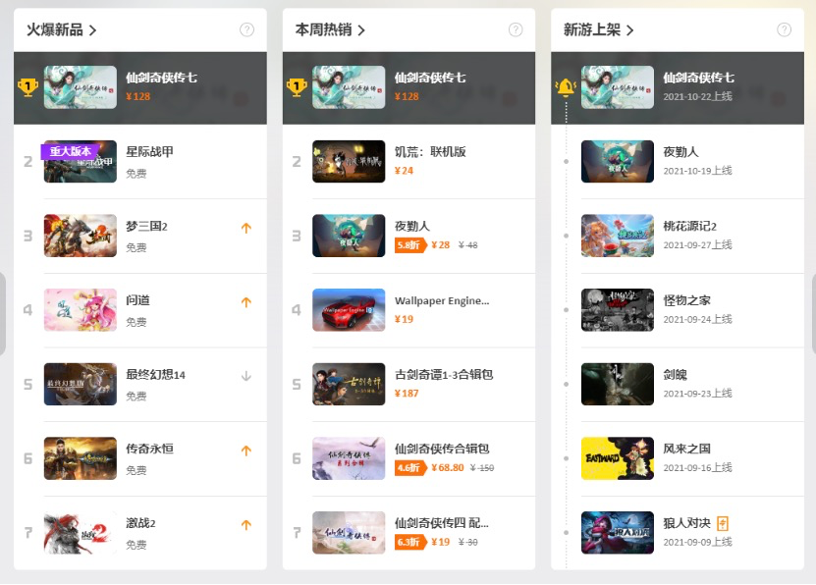Click 5.8折 discount tag on 夜勤人
816x585 pixels.
pyautogui.click(x=411, y=245)
